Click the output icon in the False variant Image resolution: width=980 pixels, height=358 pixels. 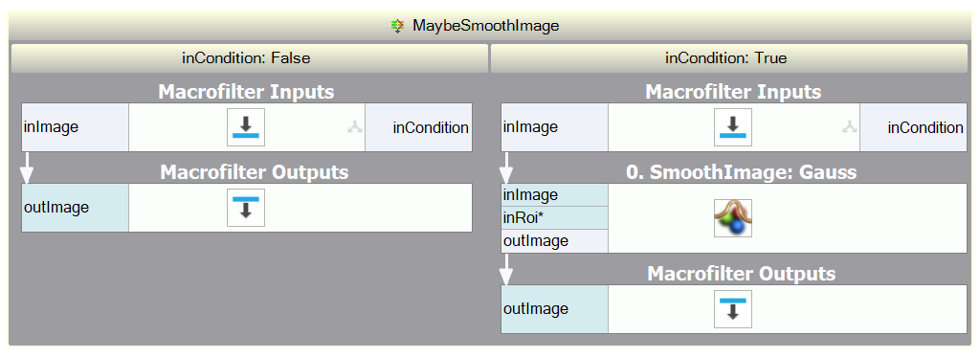click(x=246, y=208)
